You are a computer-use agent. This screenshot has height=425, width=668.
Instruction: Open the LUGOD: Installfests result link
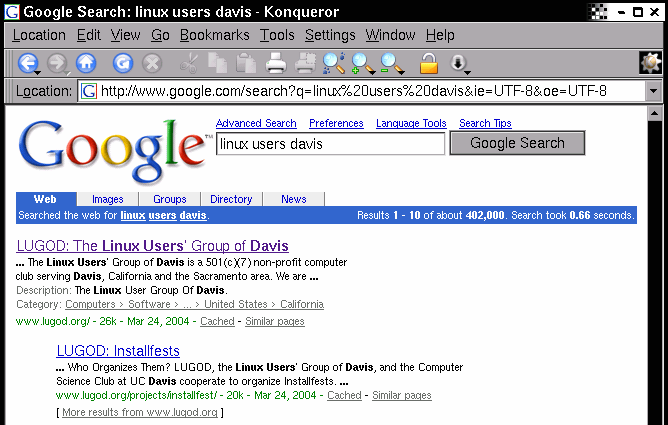pyautogui.click(x=118, y=351)
